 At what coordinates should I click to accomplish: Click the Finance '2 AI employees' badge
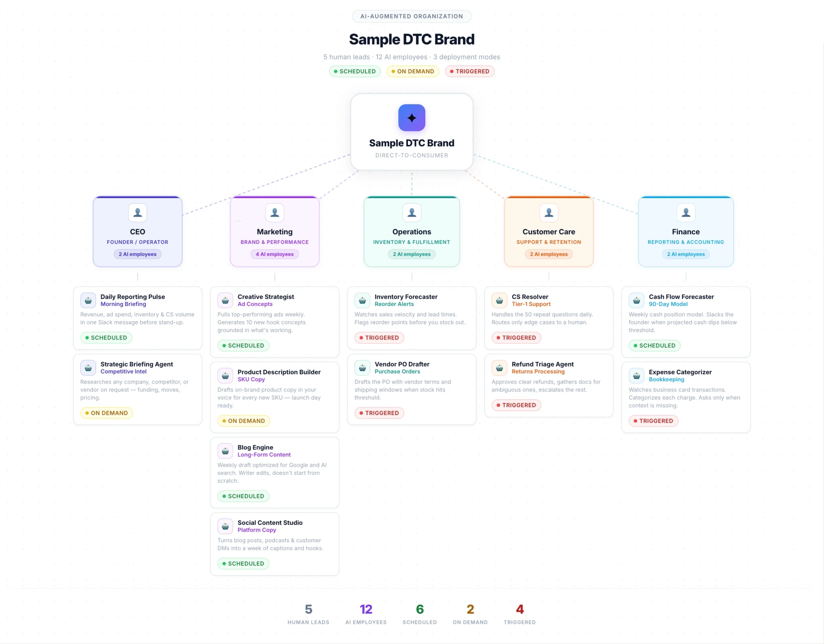pyautogui.click(x=686, y=254)
